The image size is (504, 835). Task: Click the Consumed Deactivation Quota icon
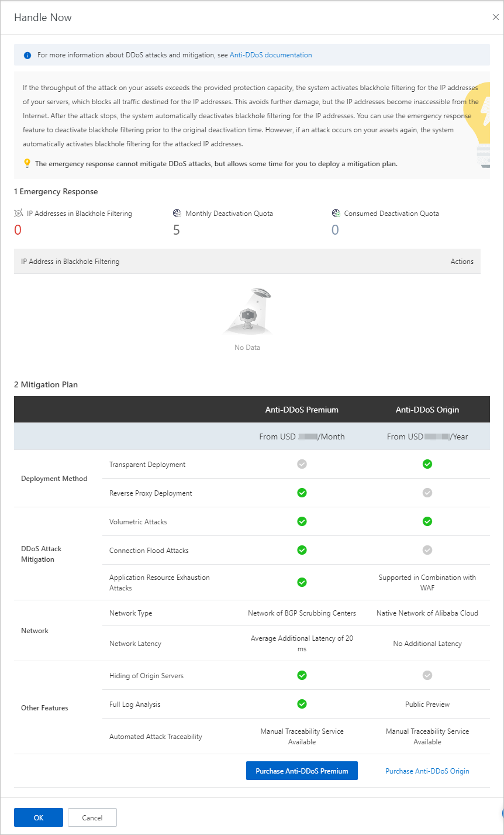coord(336,214)
